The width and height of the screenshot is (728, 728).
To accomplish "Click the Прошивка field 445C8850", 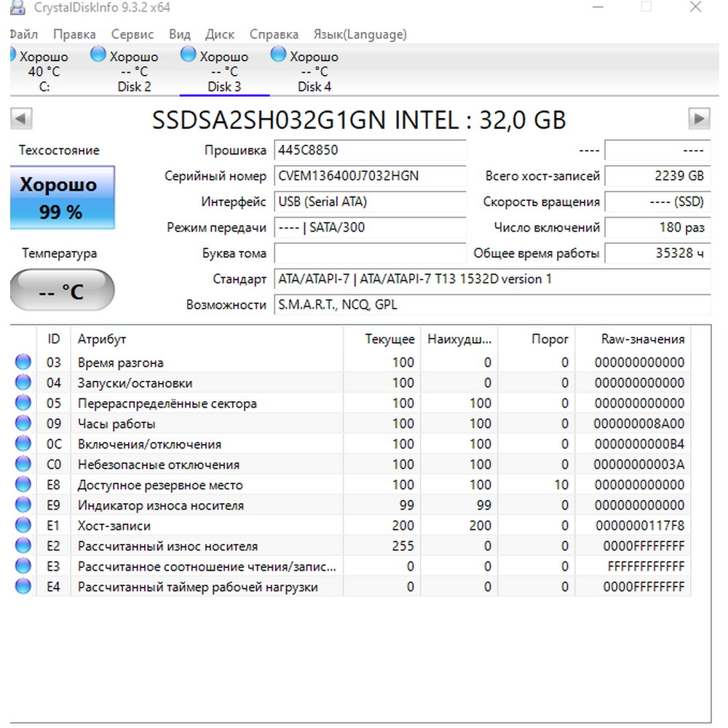I will coord(370,151).
